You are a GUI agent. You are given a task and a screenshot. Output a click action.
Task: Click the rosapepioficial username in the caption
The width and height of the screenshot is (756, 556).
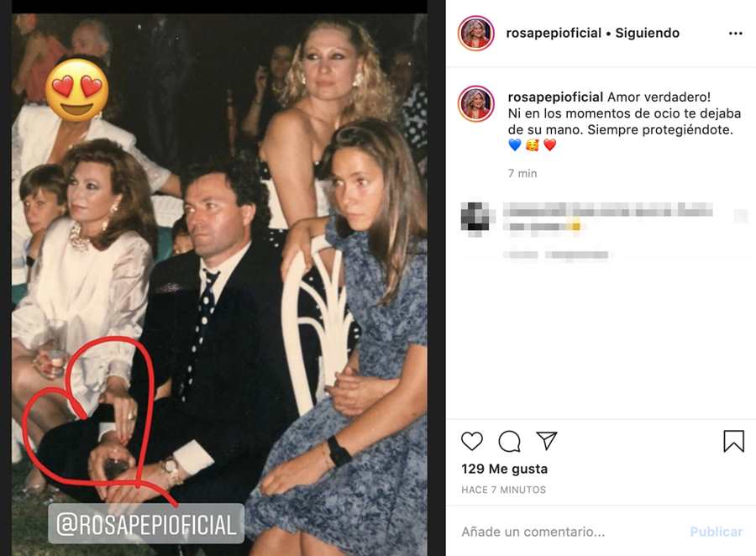click(x=555, y=97)
